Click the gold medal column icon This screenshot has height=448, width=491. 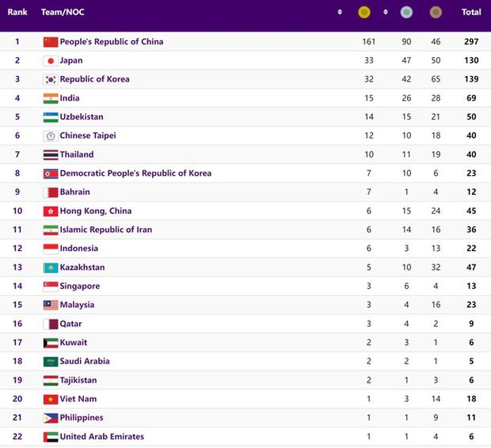(x=363, y=12)
